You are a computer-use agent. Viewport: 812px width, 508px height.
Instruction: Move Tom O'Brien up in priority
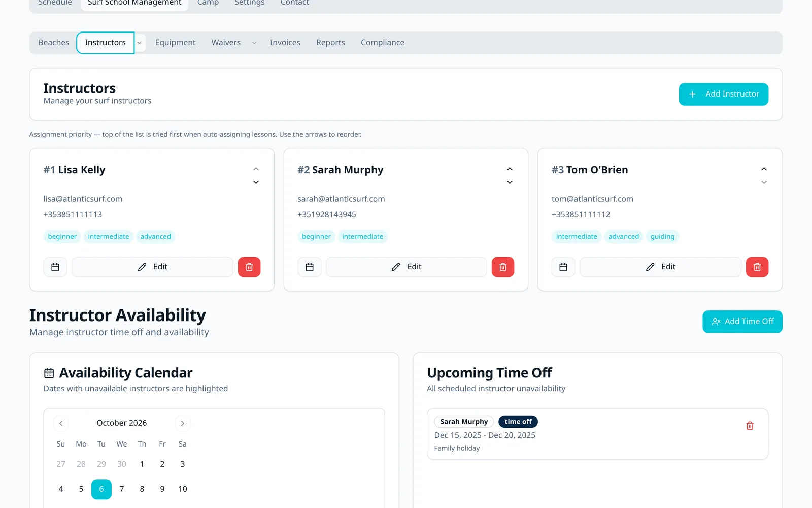tap(764, 169)
